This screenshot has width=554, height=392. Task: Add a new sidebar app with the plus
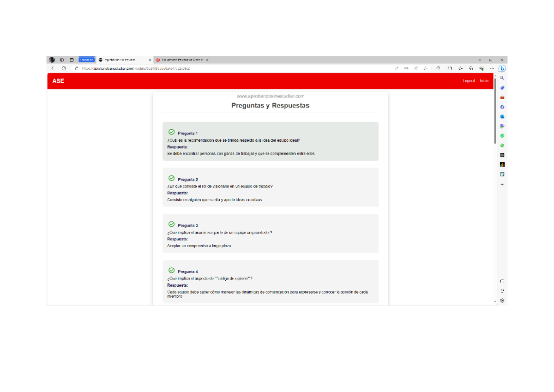click(502, 184)
